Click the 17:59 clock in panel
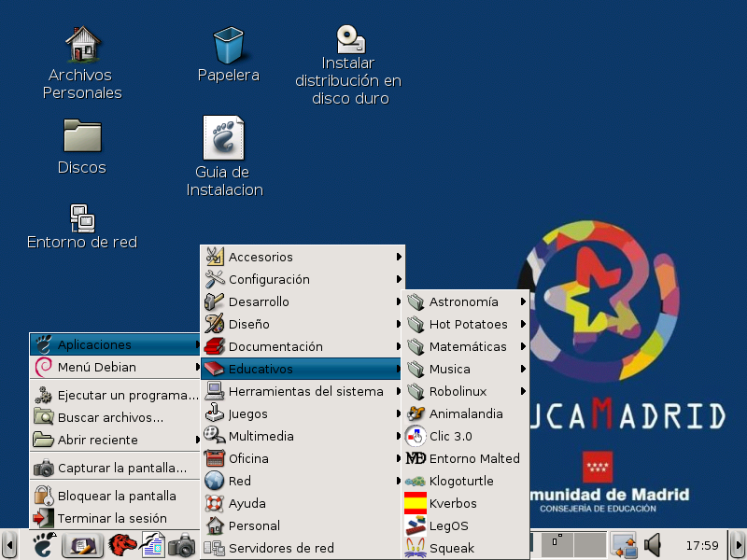This screenshot has width=747, height=560. coord(702,545)
